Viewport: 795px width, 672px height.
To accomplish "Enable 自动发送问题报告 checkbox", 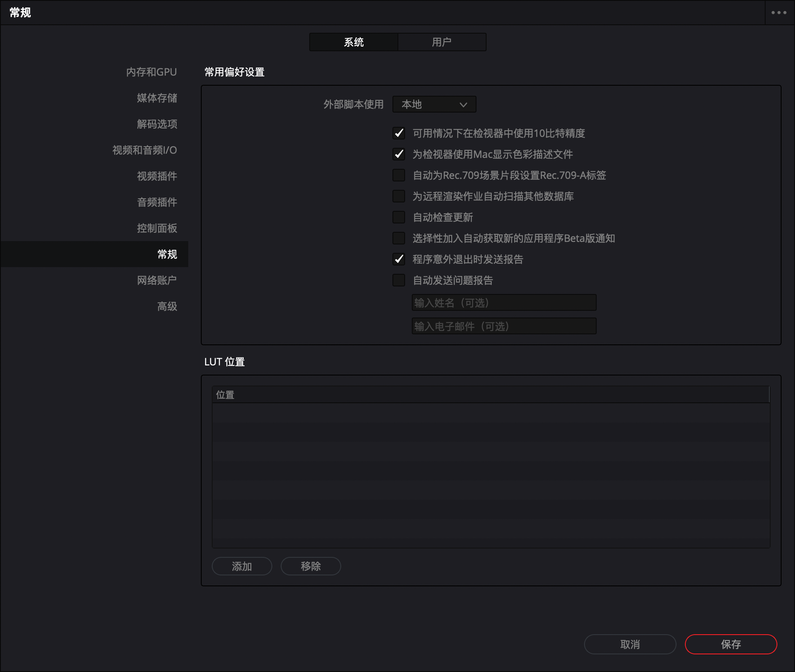I will [399, 280].
